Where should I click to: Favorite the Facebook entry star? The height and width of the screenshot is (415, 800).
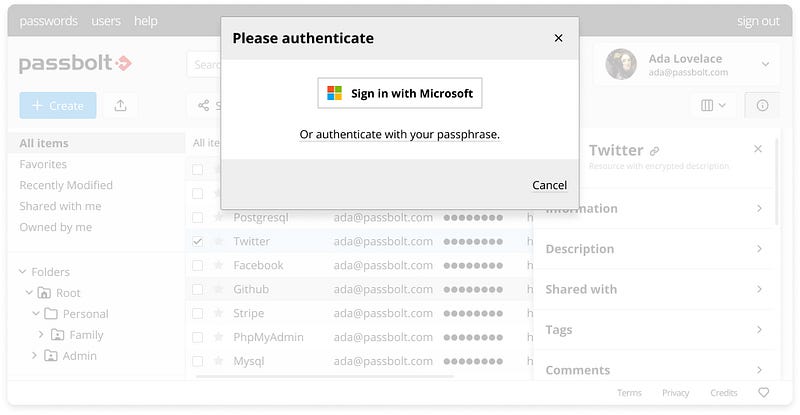[218, 265]
